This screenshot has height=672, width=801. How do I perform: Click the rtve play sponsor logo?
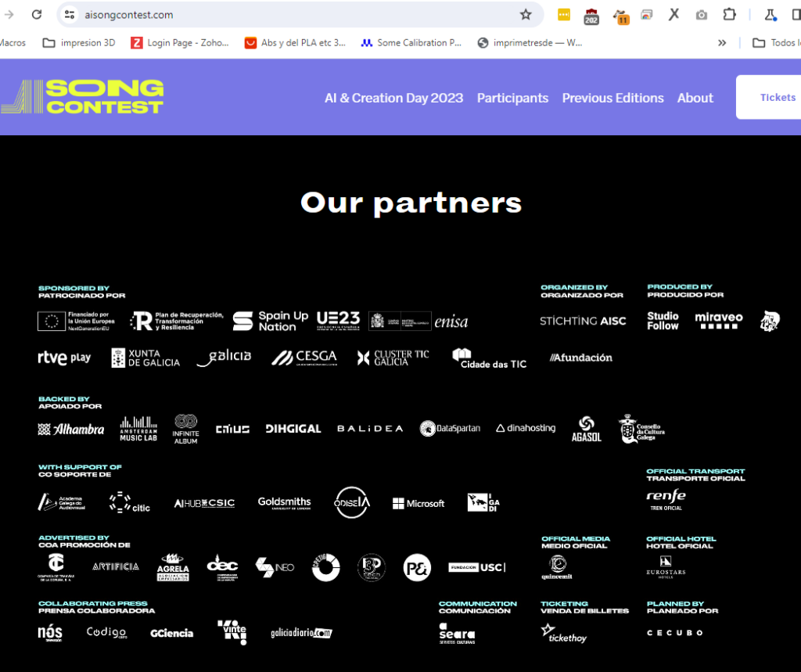(64, 358)
